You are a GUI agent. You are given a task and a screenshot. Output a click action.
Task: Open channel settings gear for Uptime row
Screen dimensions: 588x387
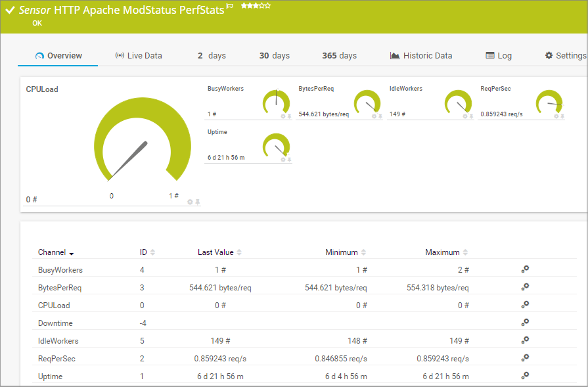(525, 376)
